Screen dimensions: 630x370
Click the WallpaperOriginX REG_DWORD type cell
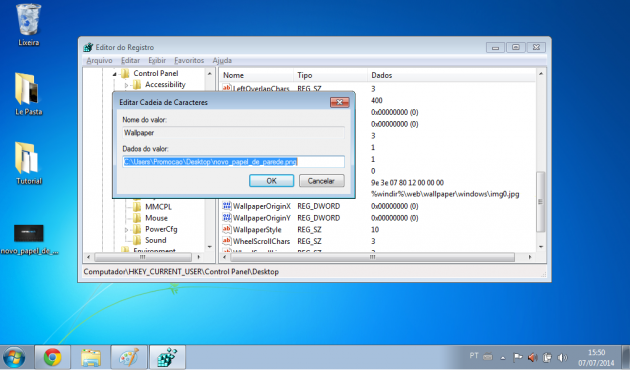[x=319, y=206]
